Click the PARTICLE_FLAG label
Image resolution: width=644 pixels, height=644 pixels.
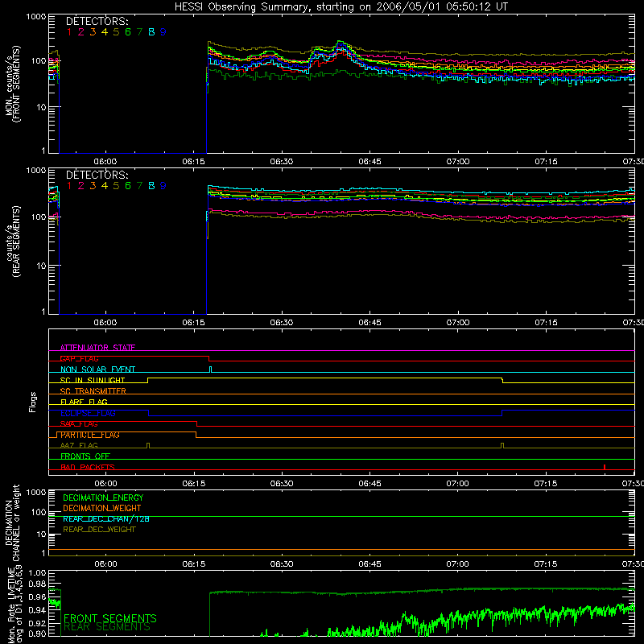tap(90, 435)
